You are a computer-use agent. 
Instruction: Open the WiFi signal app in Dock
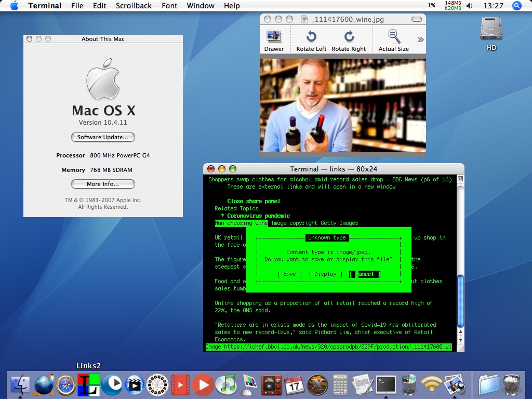(431, 385)
